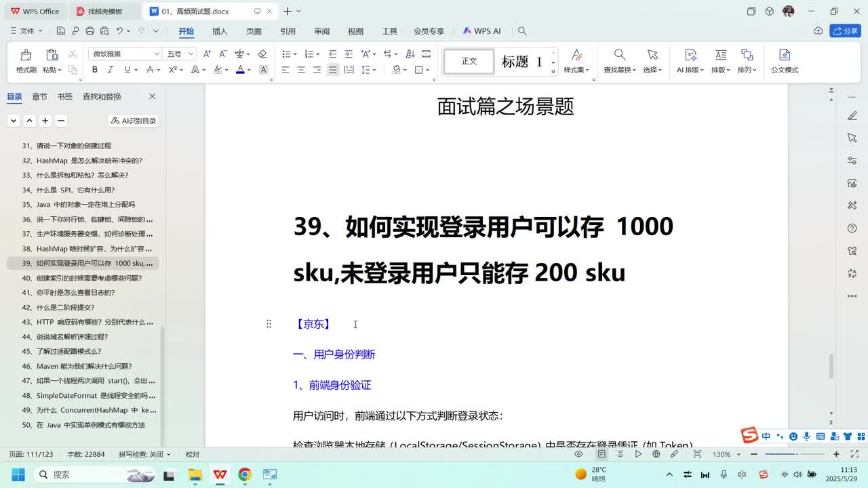Click the AI 排版 icon

pos(690,55)
